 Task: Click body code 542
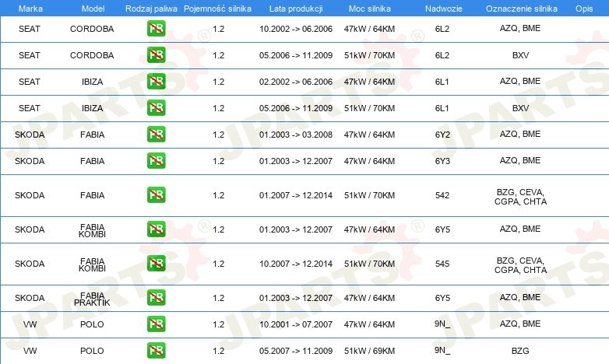[442, 195]
